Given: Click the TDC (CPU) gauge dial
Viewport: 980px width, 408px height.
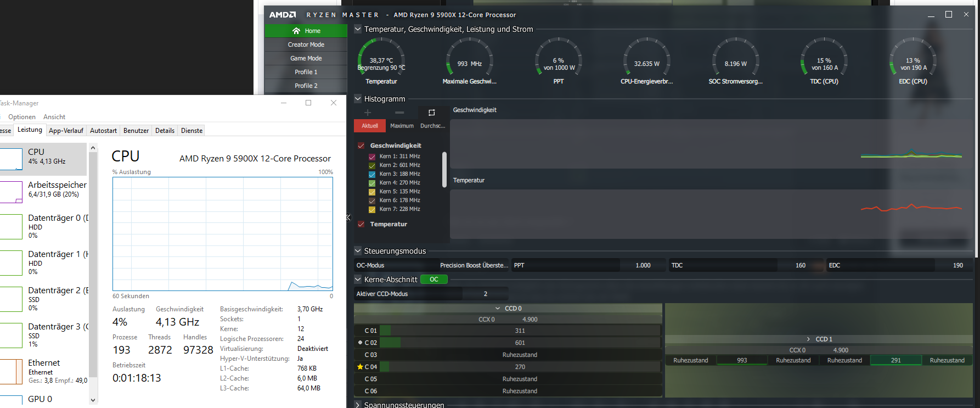Looking at the screenshot, I should click(824, 58).
